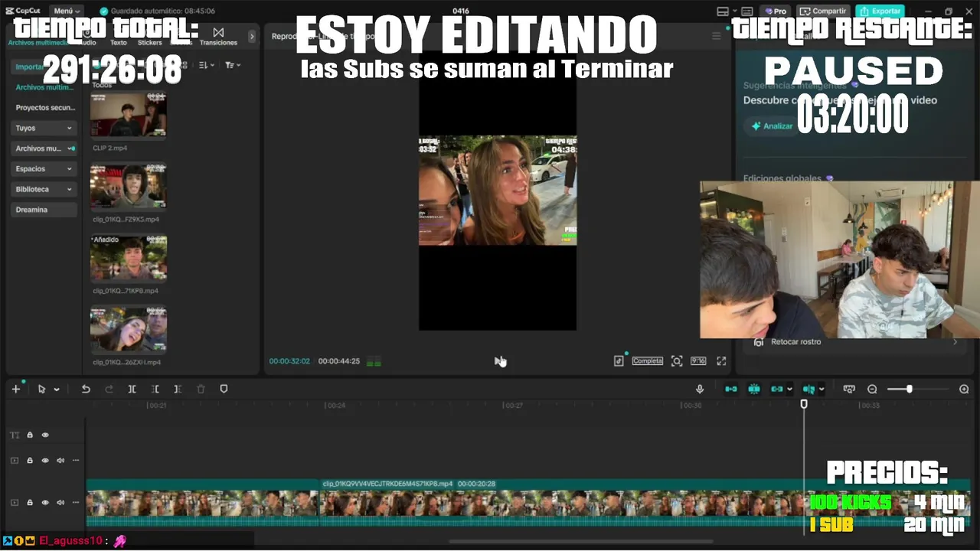Toggle preview axis in timeline toolbar
Screen dimensions: 980x551
tap(808, 389)
